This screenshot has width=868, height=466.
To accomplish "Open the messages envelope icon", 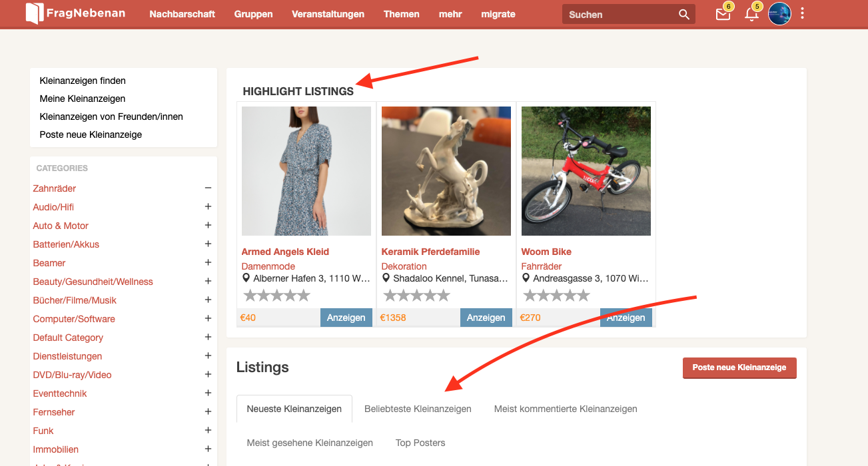I will click(723, 15).
